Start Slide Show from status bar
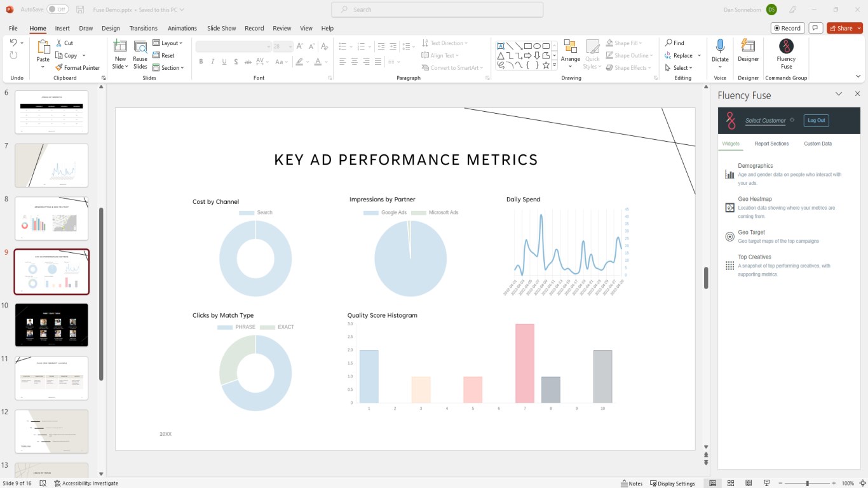 [x=766, y=483]
